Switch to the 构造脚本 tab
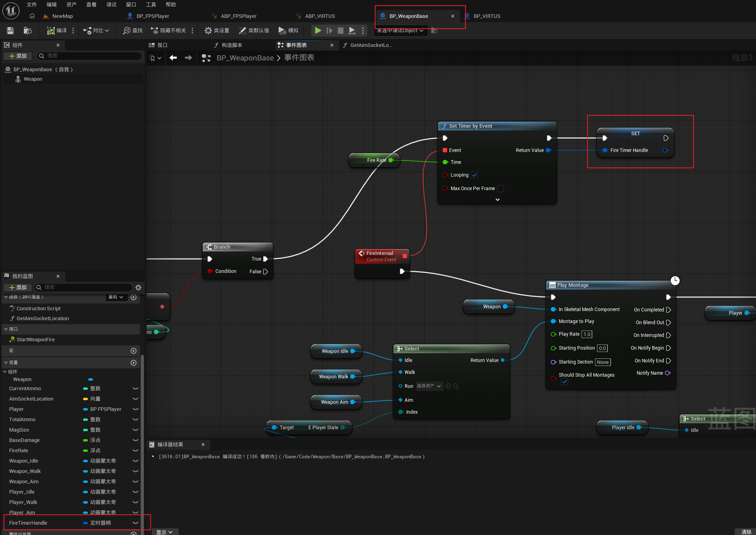The image size is (756, 535). (228, 45)
